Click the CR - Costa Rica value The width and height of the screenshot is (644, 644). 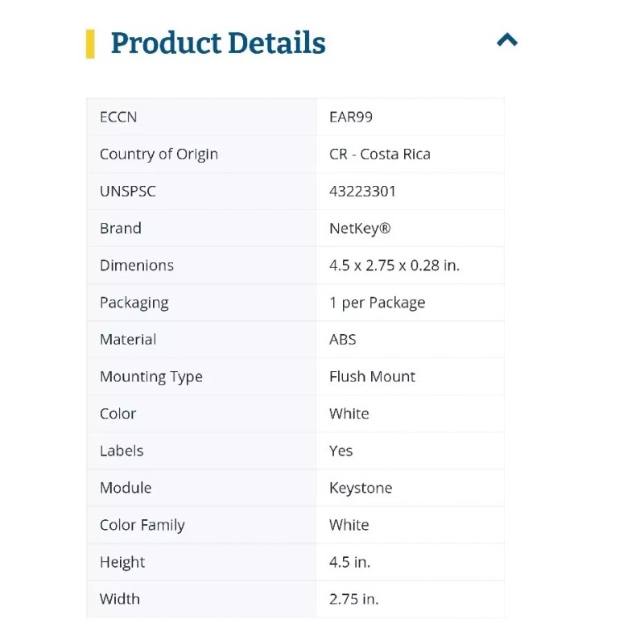click(x=380, y=154)
